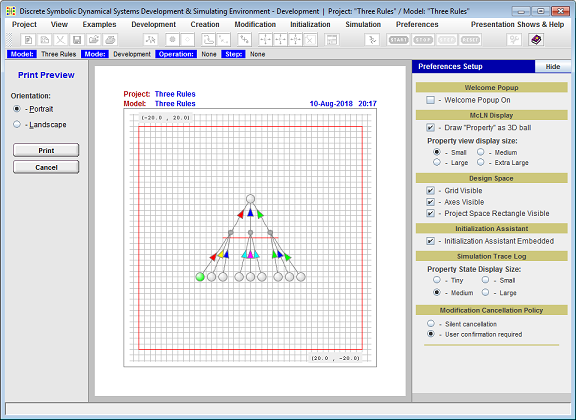
Task: Click the open folder toolbar icon
Action: point(94,40)
